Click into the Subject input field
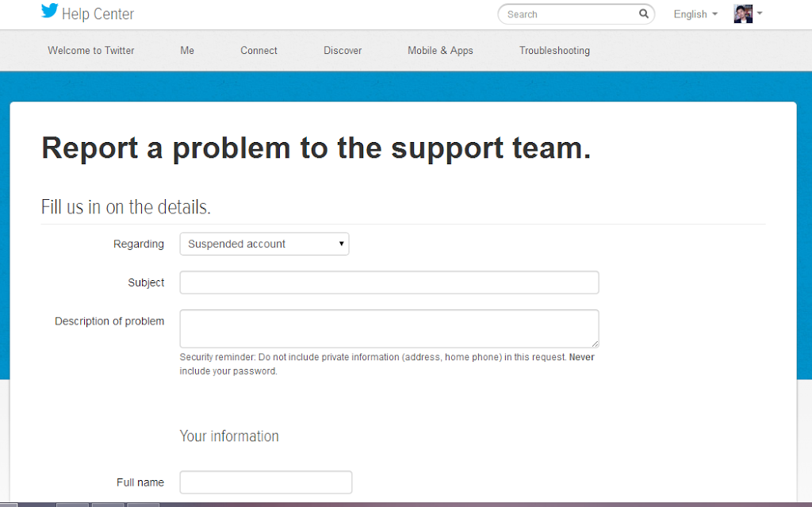 coord(389,282)
